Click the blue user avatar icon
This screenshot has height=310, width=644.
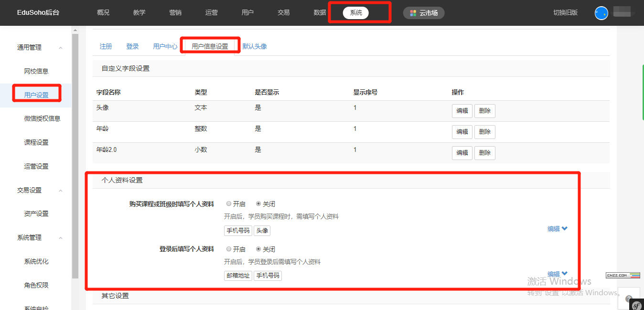coord(601,13)
